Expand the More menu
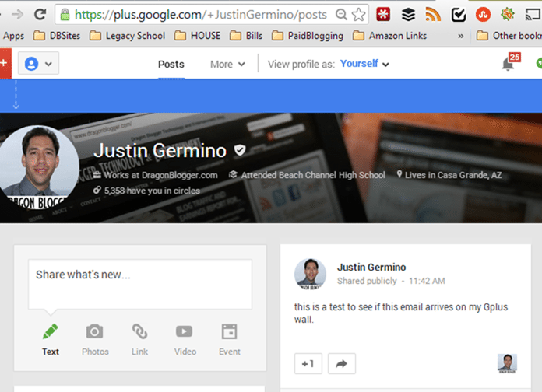Image resolution: width=542 pixels, height=392 pixels. [227, 65]
